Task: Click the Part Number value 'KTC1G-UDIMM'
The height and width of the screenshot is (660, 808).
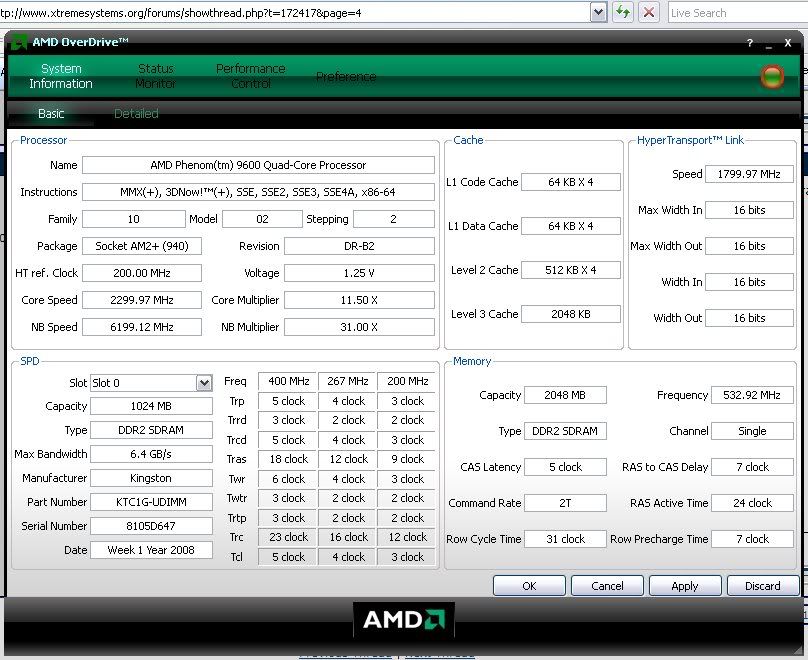Action: [151, 502]
